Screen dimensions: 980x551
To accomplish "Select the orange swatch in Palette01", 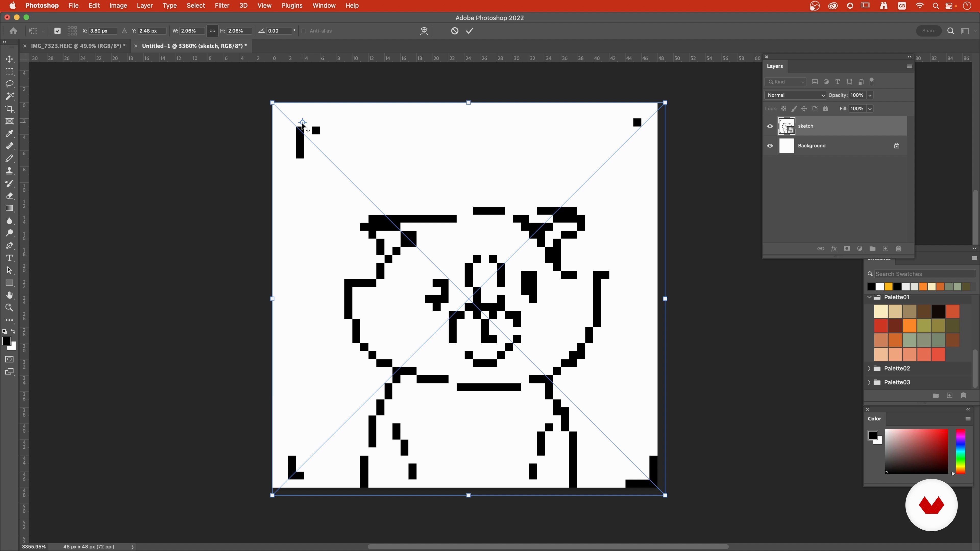I will 910,326.
